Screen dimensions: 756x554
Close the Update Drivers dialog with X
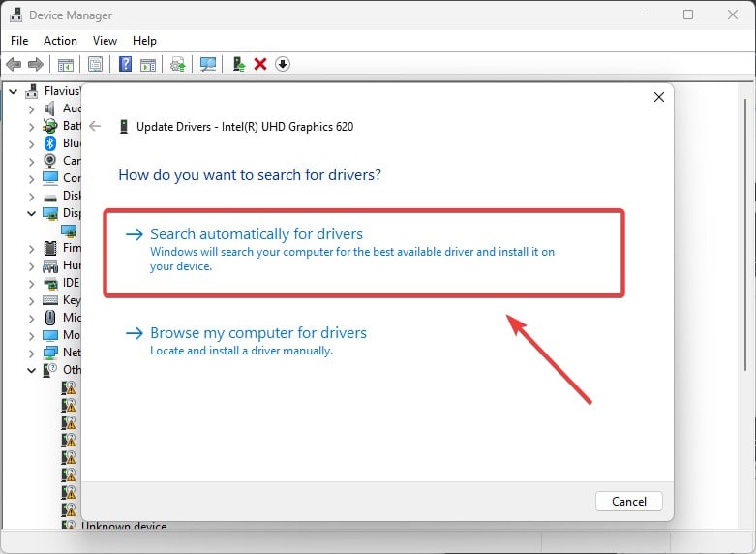(659, 97)
